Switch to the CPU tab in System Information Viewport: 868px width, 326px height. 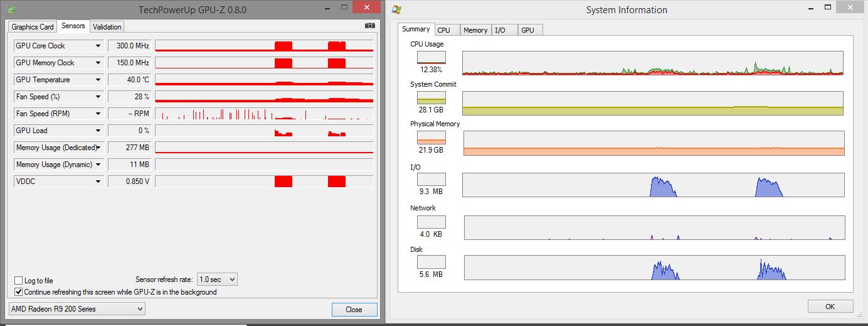(447, 30)
